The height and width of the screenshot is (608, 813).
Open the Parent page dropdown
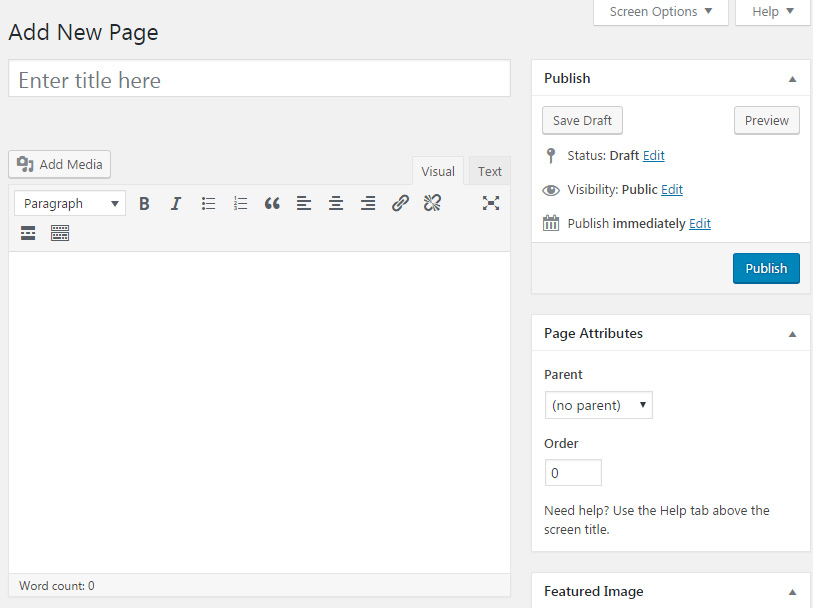[x=598, y=405]
